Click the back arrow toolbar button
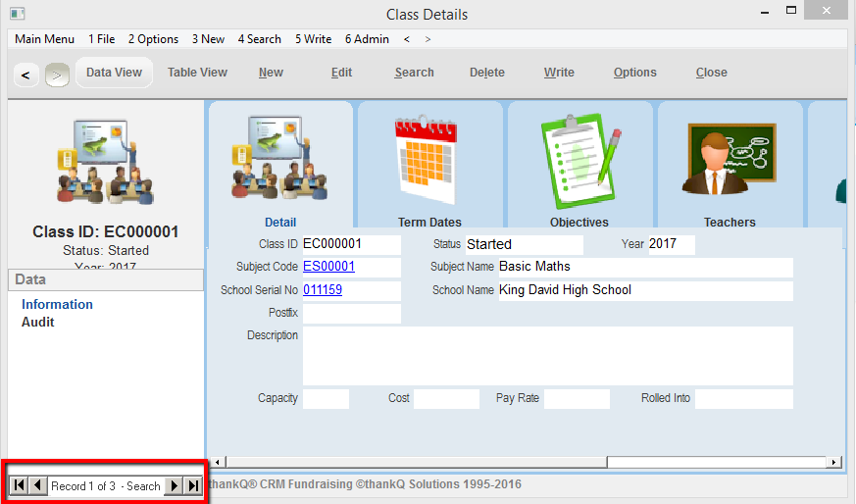This screenshot has height=504, width=856. 25,74
